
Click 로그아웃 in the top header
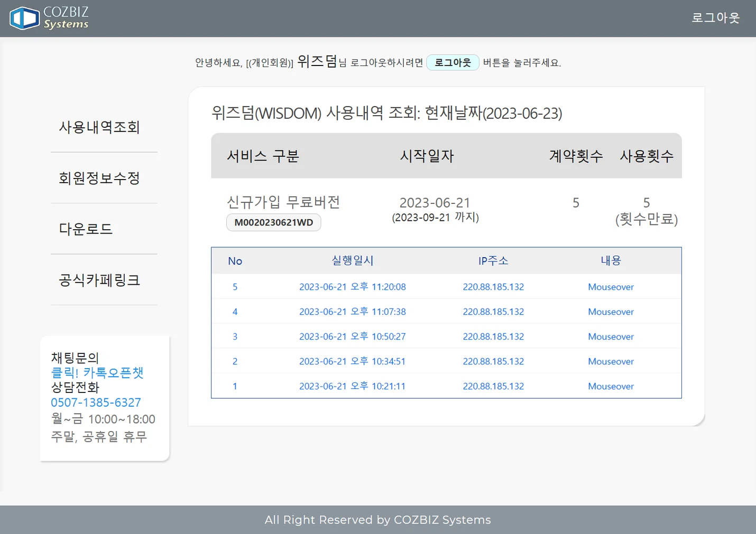click(715, 18)
